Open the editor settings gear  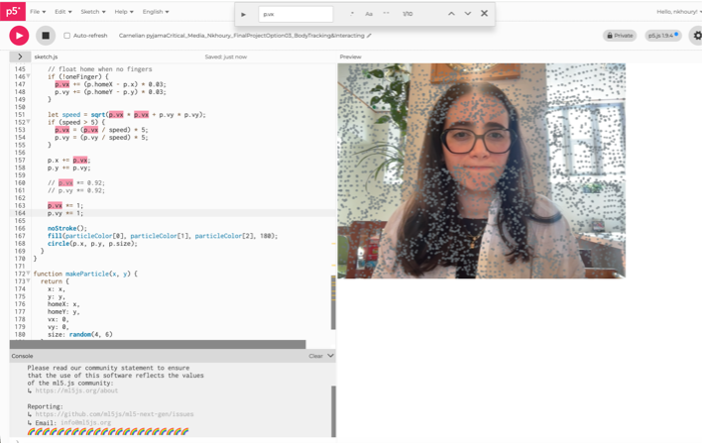[697, 36]
